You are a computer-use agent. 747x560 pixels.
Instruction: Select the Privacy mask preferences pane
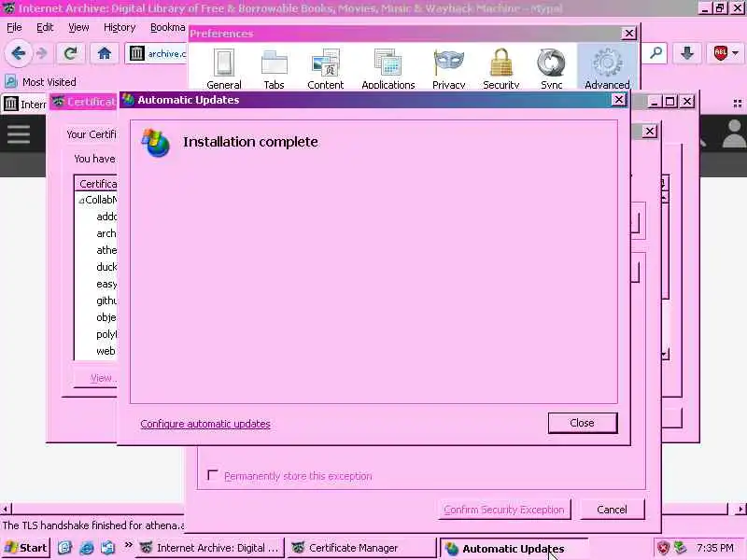tap(449, 68)
